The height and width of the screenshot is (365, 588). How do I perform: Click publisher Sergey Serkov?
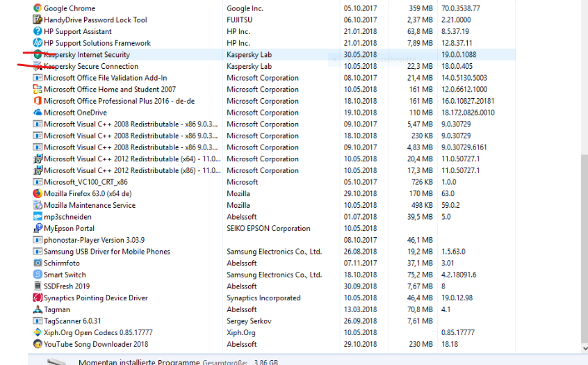[249, 321]
